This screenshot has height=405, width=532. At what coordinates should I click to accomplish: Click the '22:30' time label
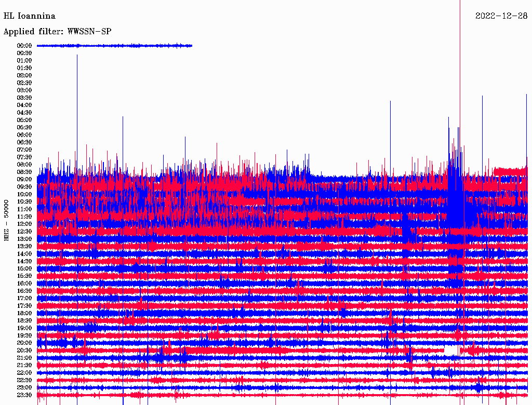click(24, 380)
